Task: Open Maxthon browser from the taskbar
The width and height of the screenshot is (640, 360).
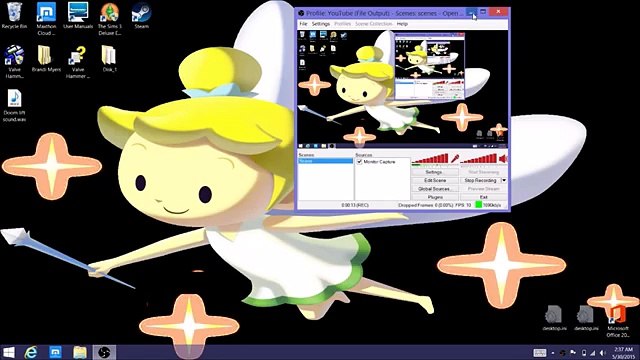Action: click(x=56, y=352)
